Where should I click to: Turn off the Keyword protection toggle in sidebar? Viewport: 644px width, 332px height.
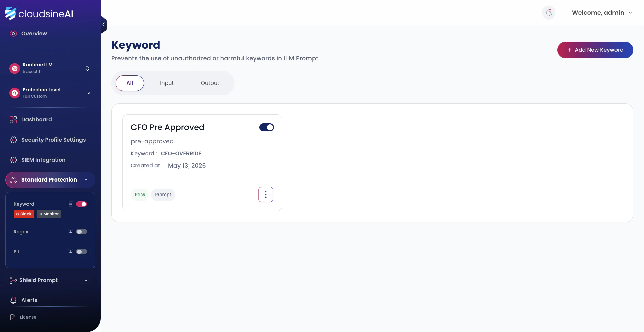click(x=82, y=204)
